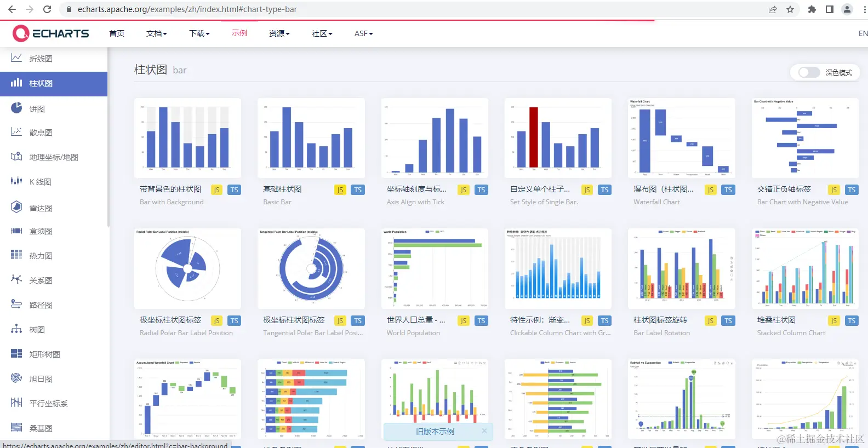
Task: Open the 旧版本示例 link
Action: pyautogui.click(x=435, y=432)
